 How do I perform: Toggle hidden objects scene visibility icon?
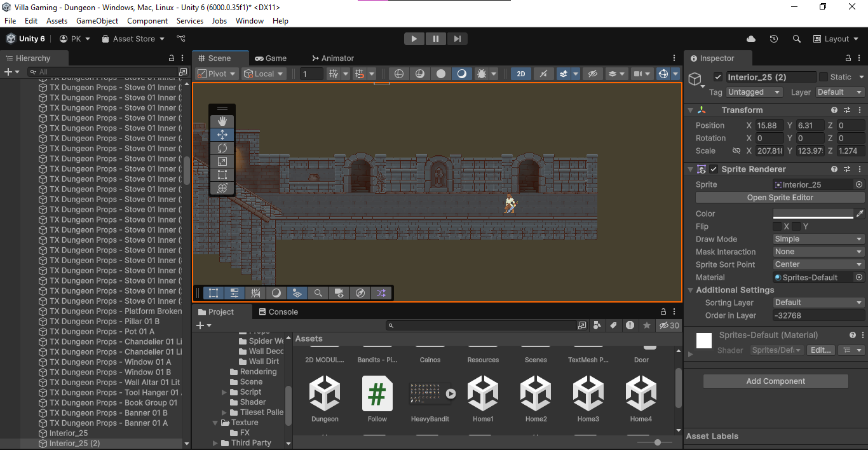592,74
